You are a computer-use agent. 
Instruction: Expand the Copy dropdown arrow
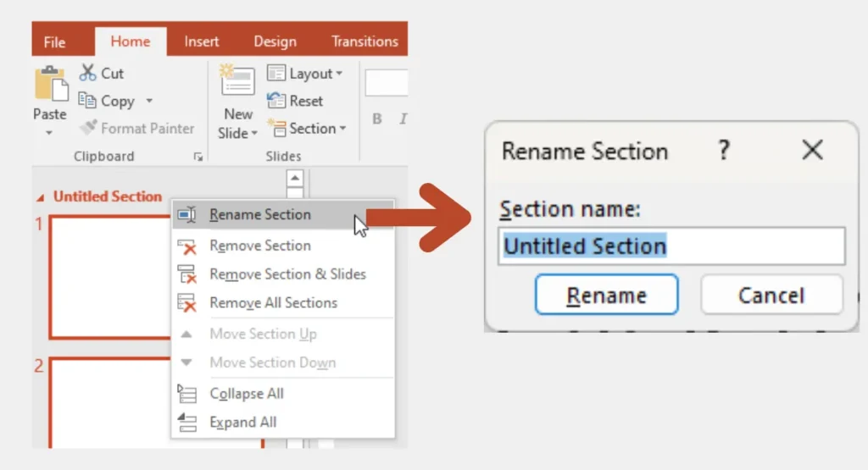(x=149, y=101)
